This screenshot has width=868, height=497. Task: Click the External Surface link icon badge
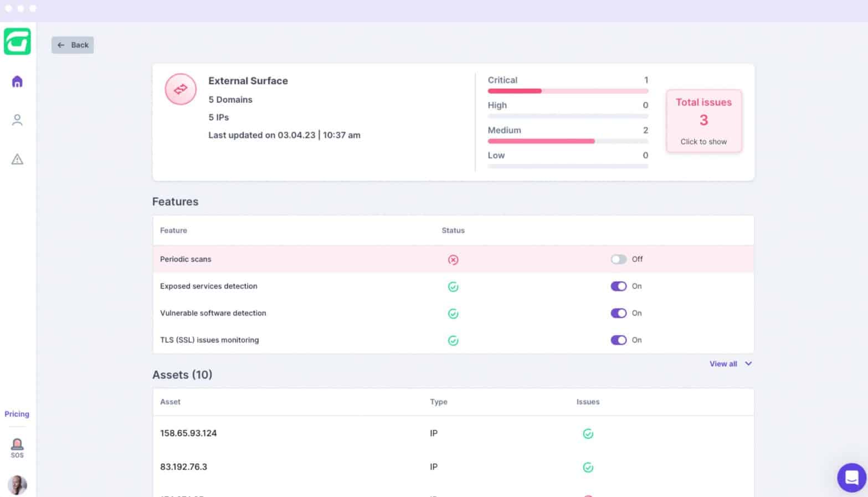pyautogui.click(x=181, y=89)
